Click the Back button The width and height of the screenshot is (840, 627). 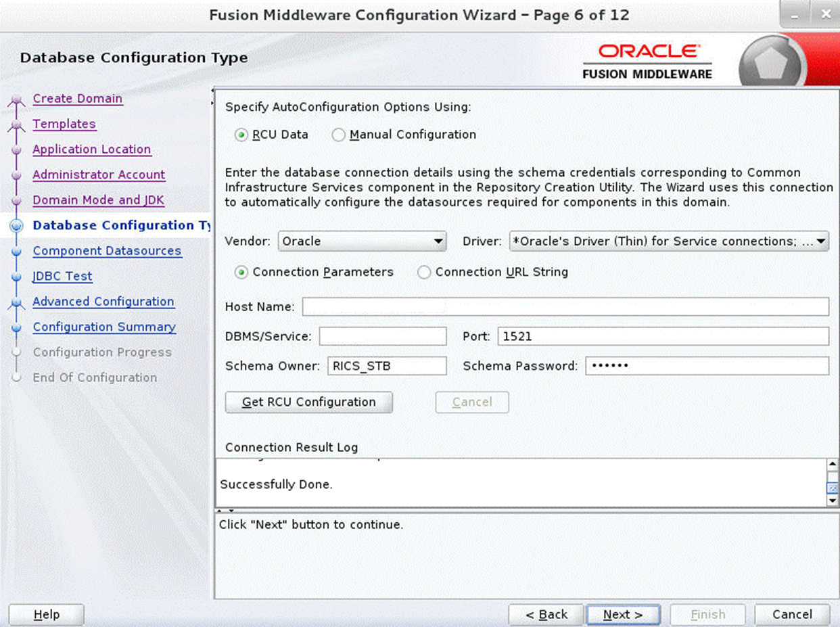click(x=546, y=614)
